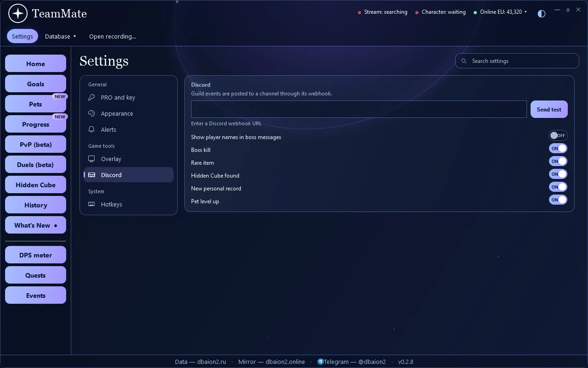Viewport: 588px width, 368px height.
Task: Click the Send test button
Action: [549, 109]
